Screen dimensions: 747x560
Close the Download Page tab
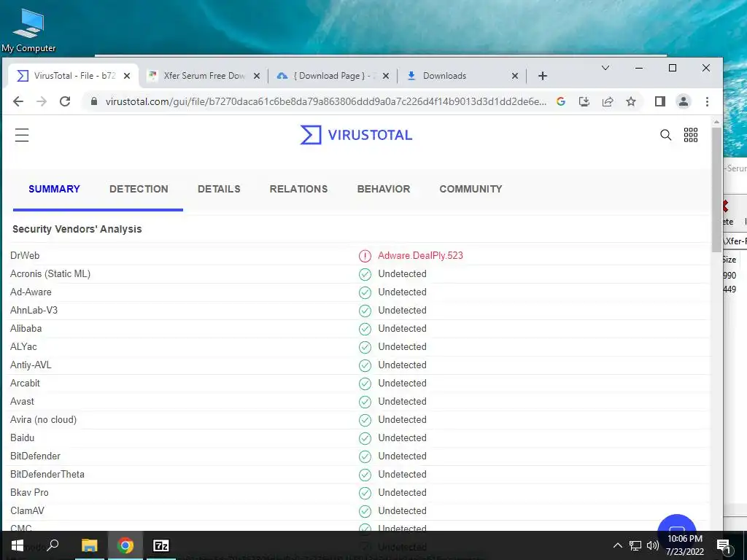coord(386,76)
